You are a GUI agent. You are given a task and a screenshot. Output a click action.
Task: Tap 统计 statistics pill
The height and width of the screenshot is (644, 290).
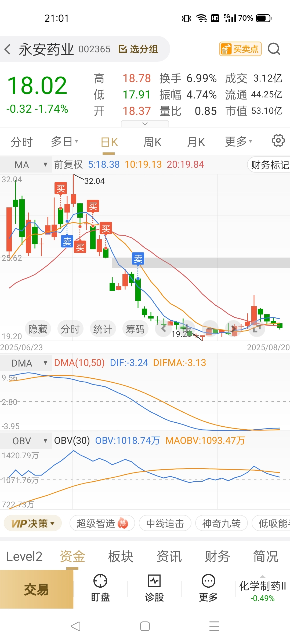(103, 329)
